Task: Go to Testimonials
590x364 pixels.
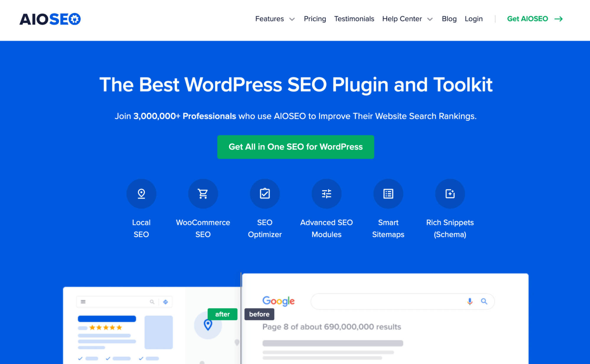Action: coord(354,19)
